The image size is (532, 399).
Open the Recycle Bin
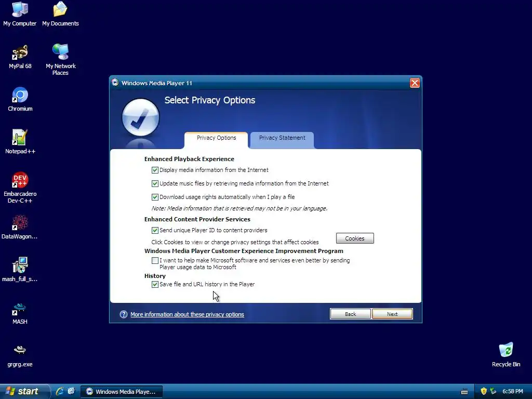pyautogui.click(x=506, y=354)
